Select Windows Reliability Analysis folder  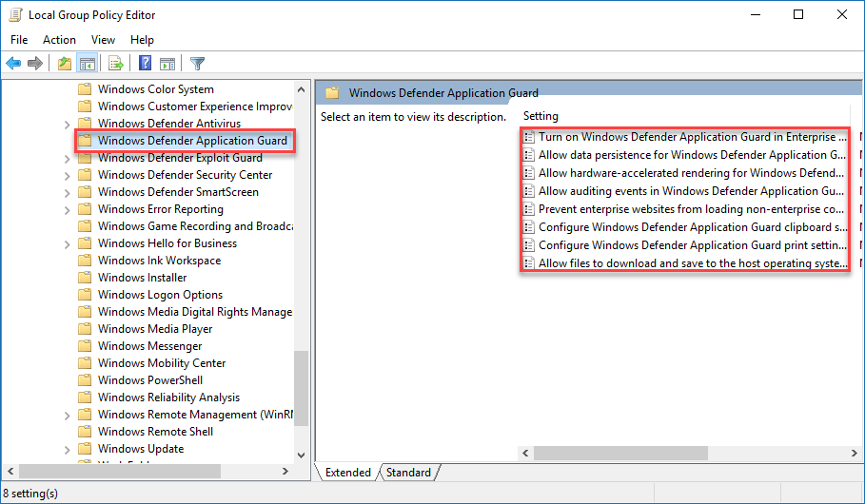(168, 397)
